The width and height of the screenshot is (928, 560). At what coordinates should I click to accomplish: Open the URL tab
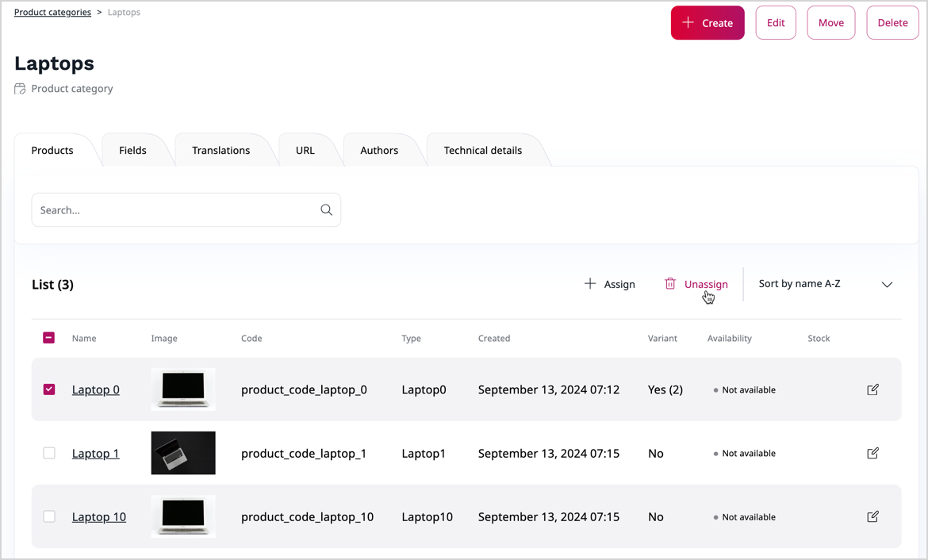pyautogui.click(x=305, y=151)
